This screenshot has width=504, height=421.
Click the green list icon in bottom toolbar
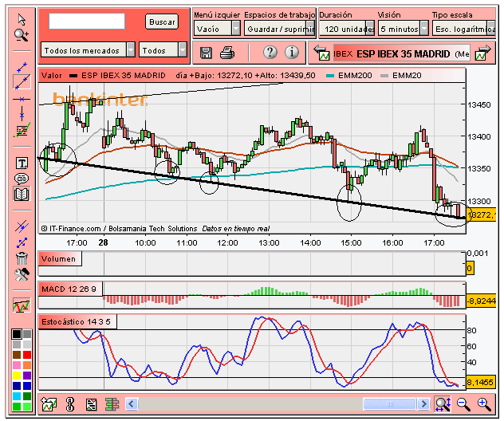click(x=112, y=404)
